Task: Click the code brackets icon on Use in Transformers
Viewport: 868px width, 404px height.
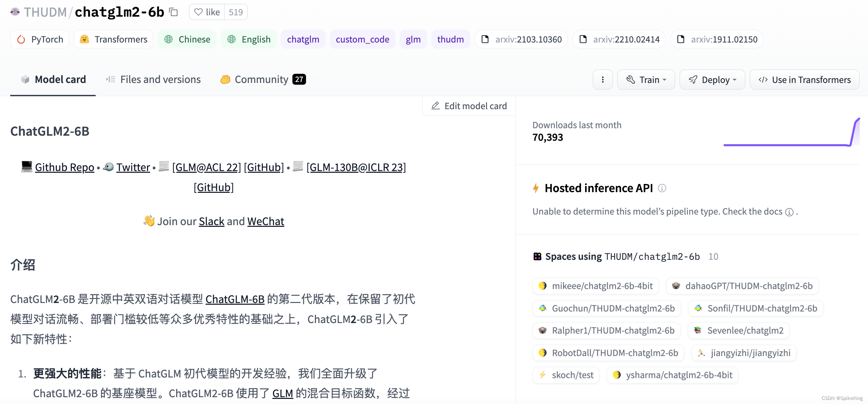Action: pos(763,80)
